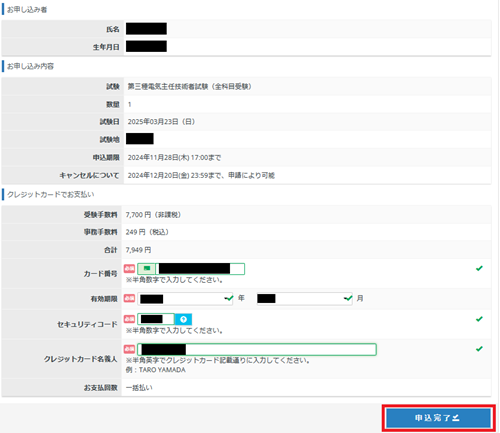Click the card brand icon in card number field
Viewport: 500px width, 433px height.
pos(146,269)
